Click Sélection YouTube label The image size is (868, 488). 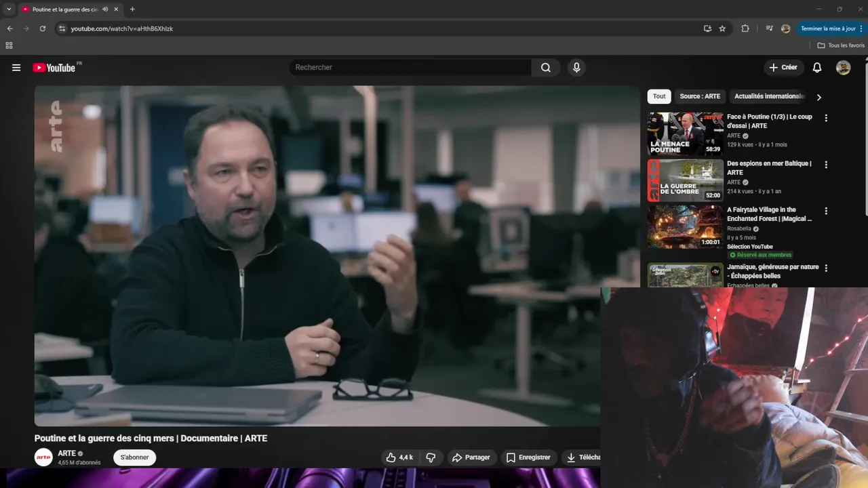750,247
